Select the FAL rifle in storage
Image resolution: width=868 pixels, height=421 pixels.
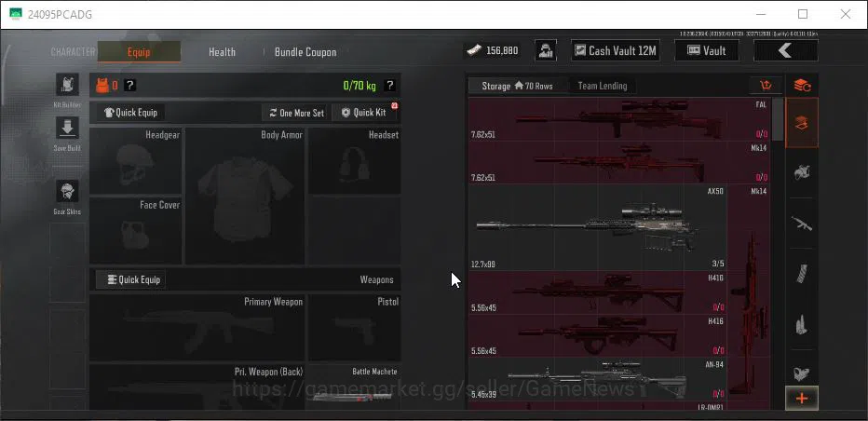pyautogui.click(x=619, y=119)
